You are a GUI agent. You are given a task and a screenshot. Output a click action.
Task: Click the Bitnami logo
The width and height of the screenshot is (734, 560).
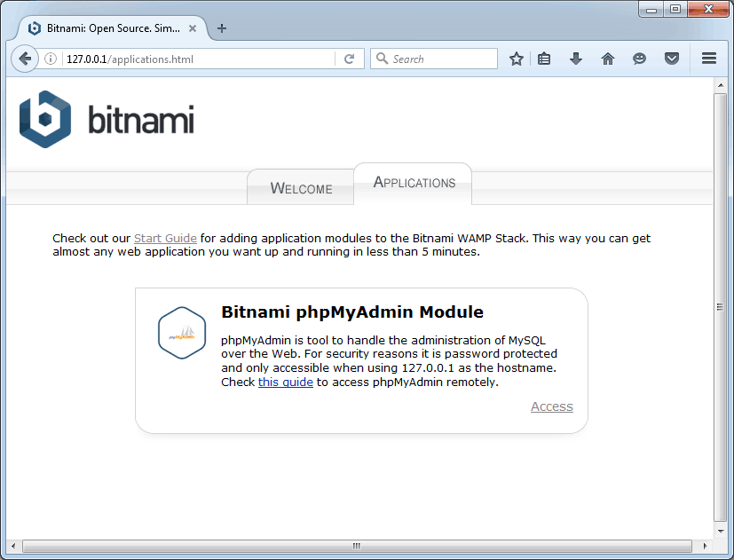tap(107, 120)
